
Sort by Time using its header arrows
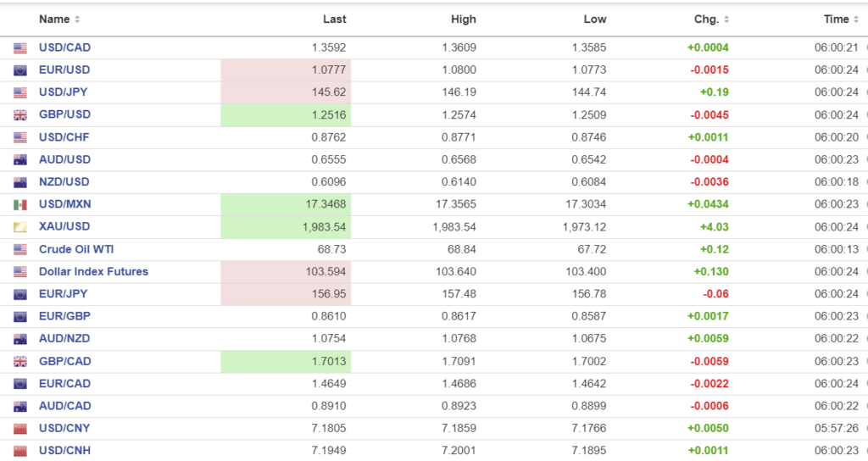(856, 19)
